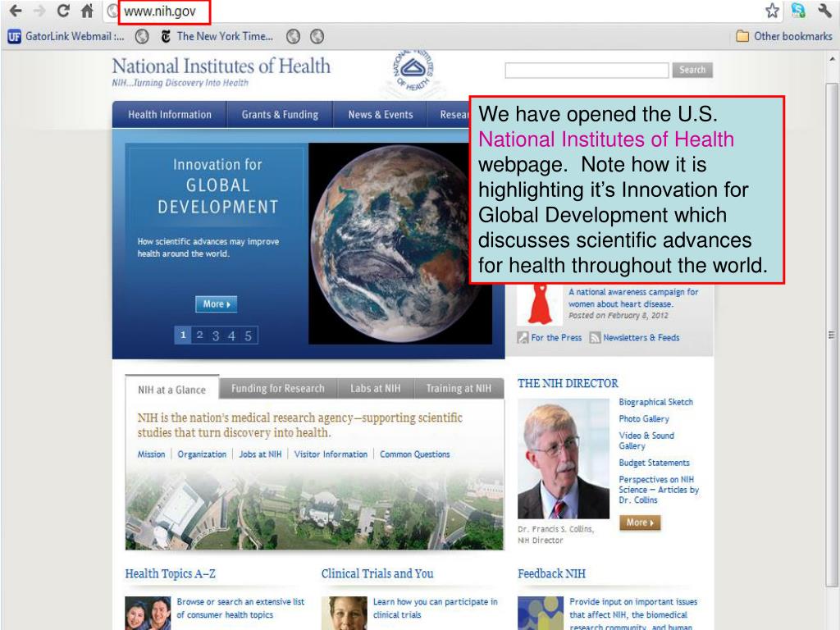
Task: Open GatorLink Webmail bookmark
Action: click(66, 36)
